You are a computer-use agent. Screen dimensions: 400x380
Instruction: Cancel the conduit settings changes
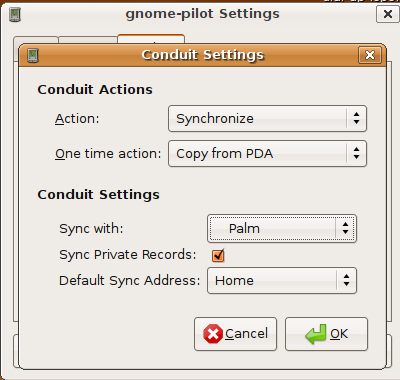tap(236, 334)
